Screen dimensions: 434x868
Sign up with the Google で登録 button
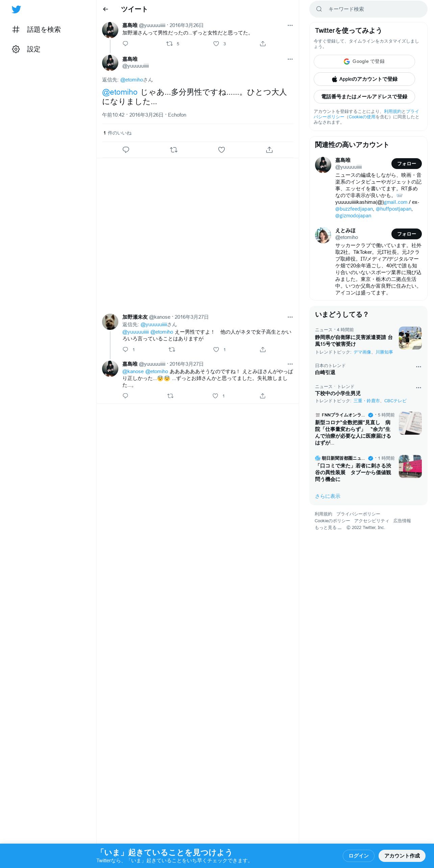[x=364, y=62]
